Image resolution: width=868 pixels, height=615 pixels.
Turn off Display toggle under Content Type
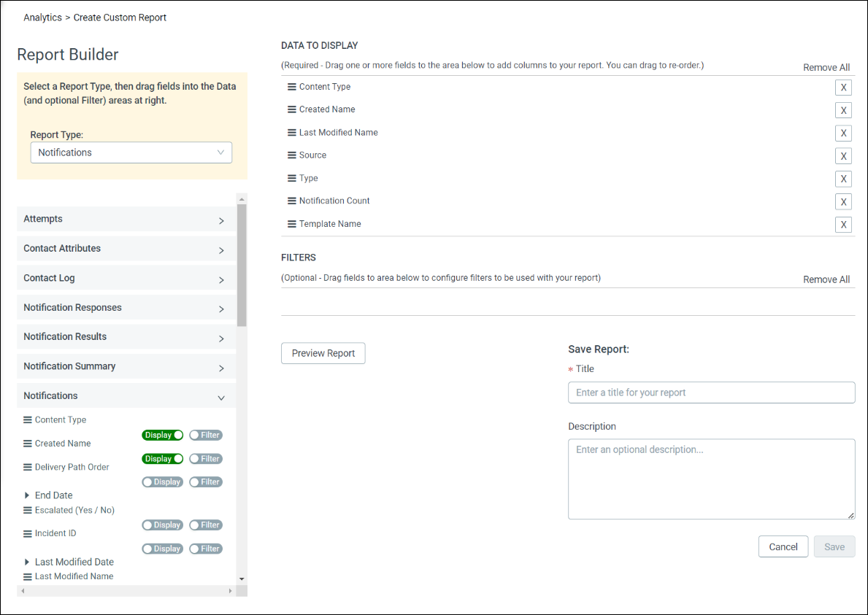(x=162, y=436)
